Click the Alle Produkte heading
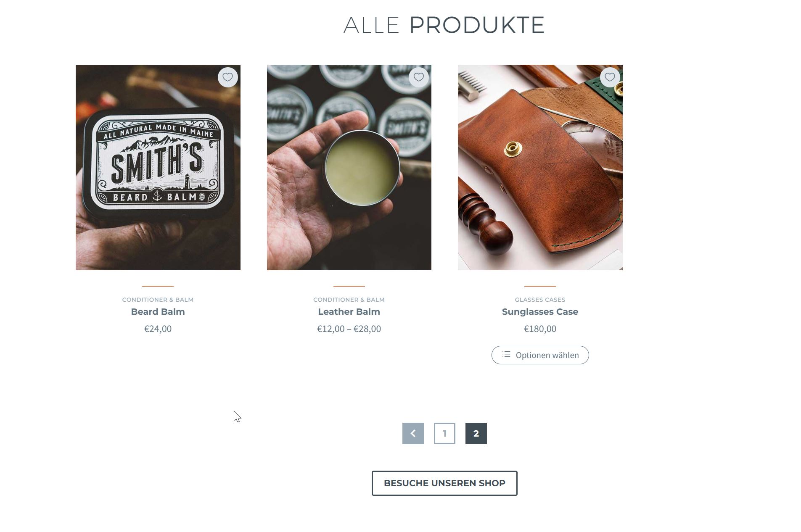Screen dimensions: 801x532 (x=444, y=25)
